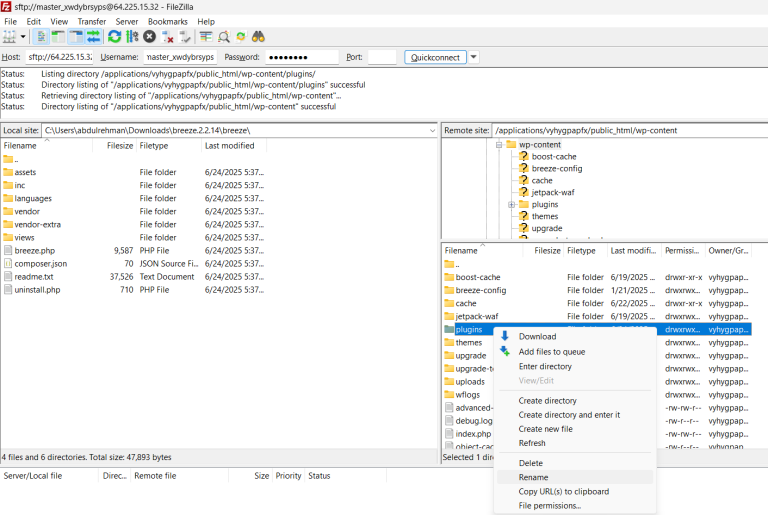Select the remote index.php file
The width and height of the screenshot is (768, 515).
point(473,434)
